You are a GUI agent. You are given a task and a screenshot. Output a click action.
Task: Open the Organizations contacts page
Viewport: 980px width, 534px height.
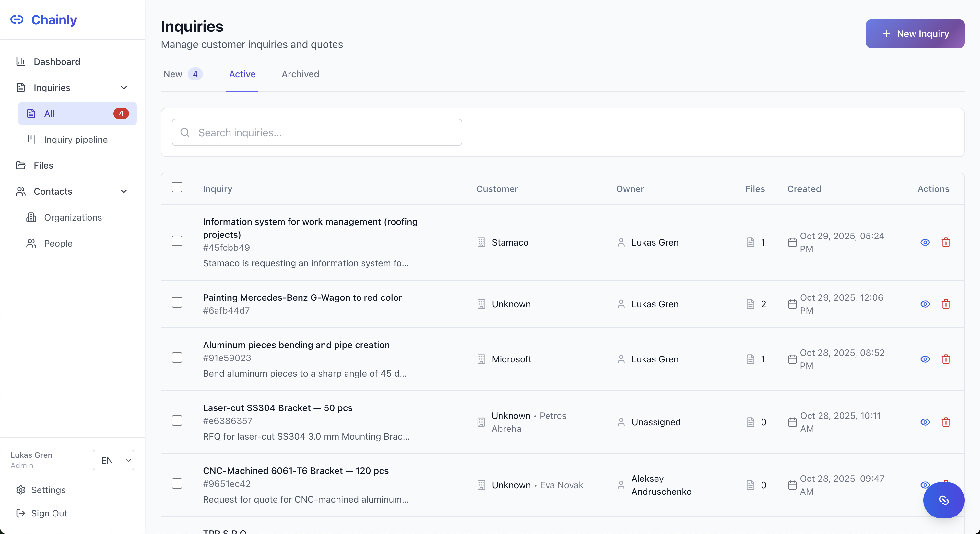tap(73, 217)
